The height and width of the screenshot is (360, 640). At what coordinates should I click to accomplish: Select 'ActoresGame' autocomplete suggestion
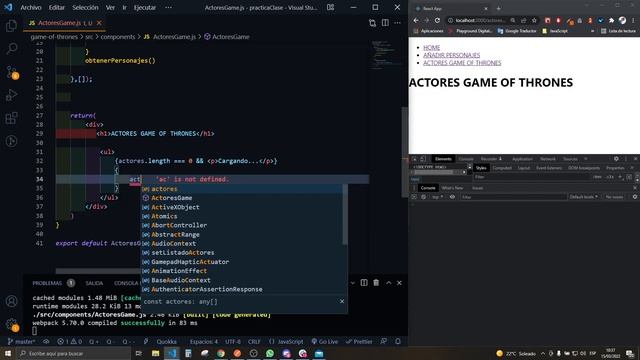242,198
